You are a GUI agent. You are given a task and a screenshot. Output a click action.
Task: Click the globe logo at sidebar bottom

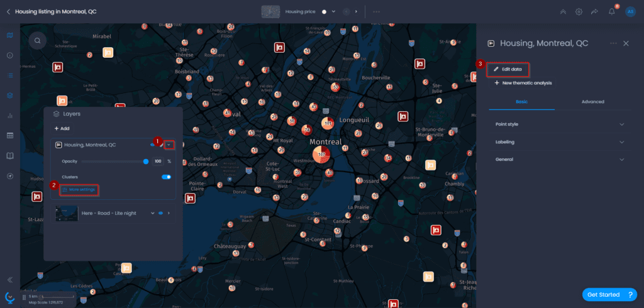tap(10, 297)
